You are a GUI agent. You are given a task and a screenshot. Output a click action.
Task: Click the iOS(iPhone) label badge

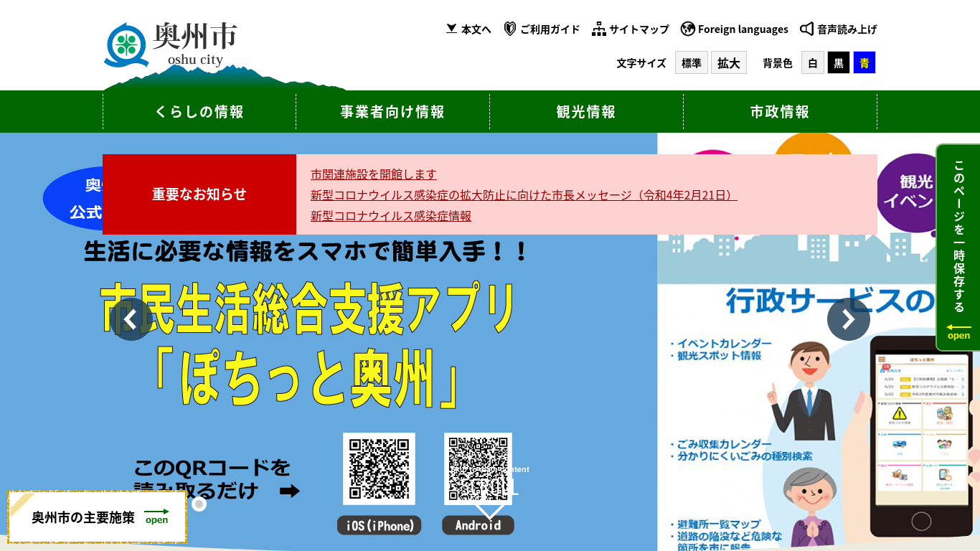coord(380,525)
